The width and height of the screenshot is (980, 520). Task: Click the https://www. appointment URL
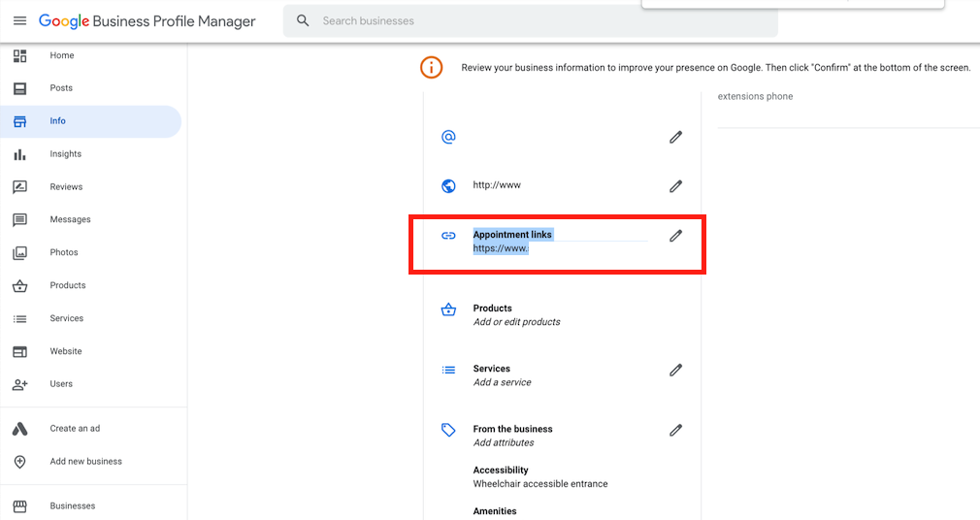501,248
